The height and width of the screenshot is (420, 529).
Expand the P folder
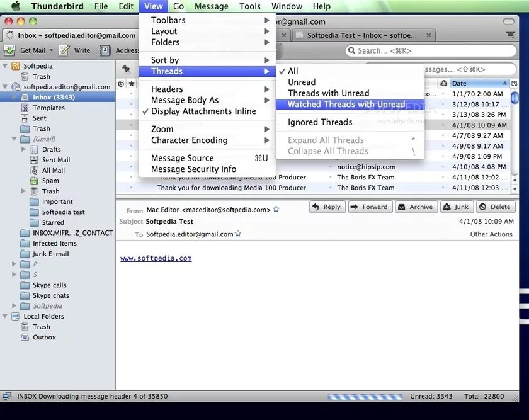click(14, 264)
